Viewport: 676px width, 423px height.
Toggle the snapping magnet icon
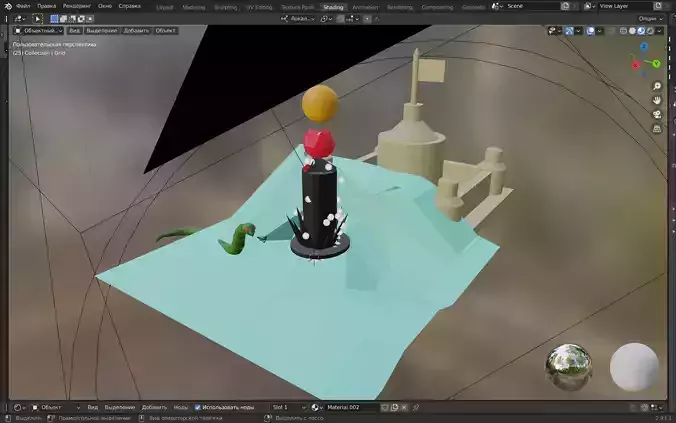[341, 19]
